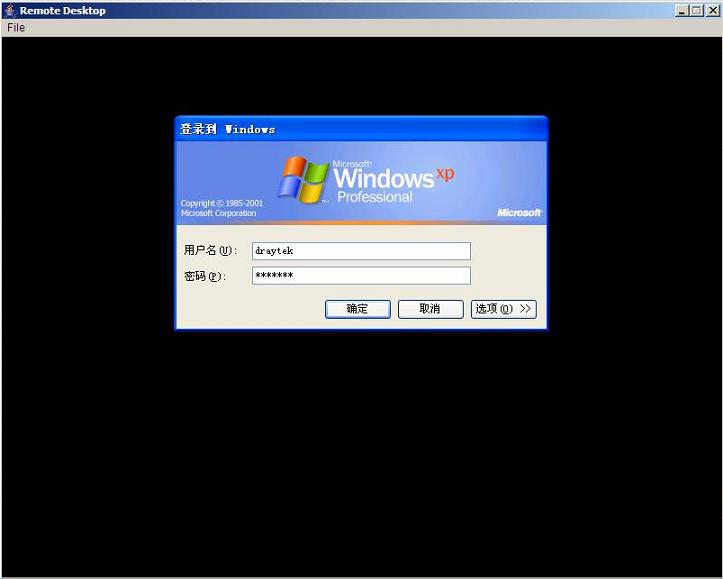Maximize the Remote Desktop window
723x579 pixels.
pyautogui.click(x=697, y=11)
